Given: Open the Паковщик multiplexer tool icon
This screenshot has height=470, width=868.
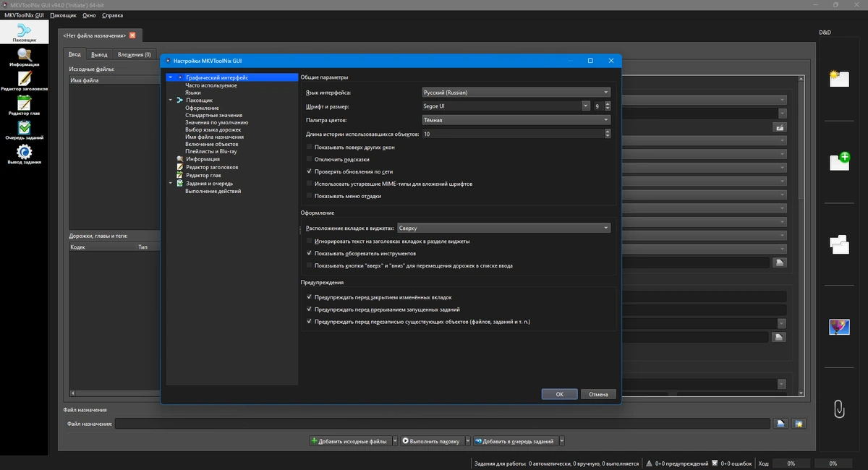Looking at the screenshot, I should (24, 31).
